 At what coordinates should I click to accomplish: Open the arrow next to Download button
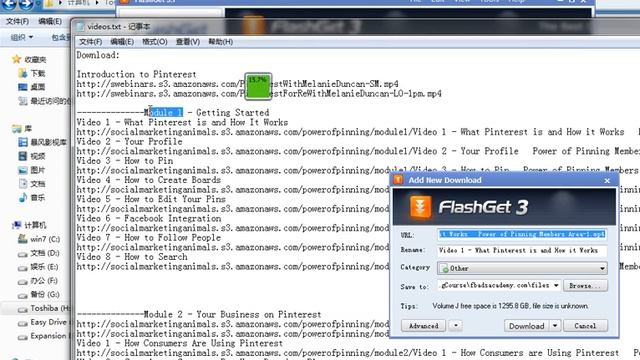(555, 326)
